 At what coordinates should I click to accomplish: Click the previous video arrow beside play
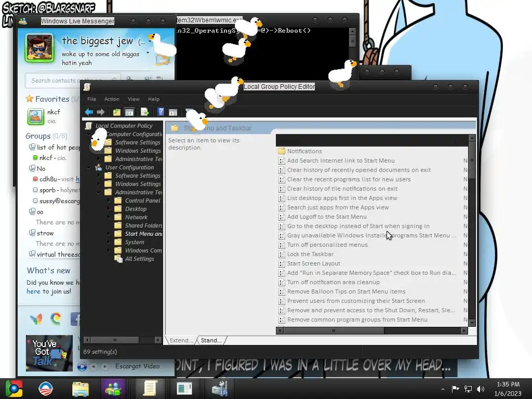click(94, 366)
